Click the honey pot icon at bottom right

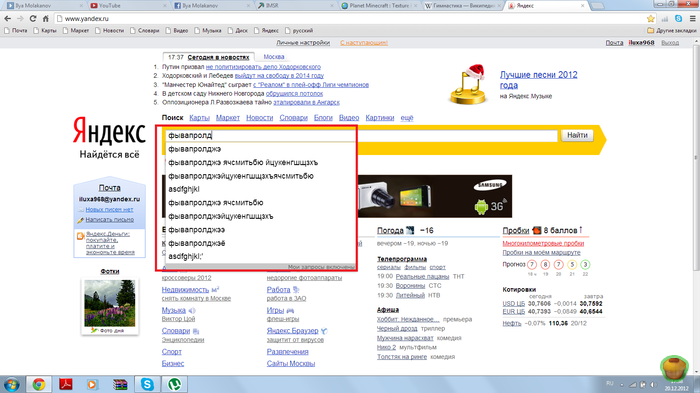pyautogui.click(x=674, y=369)
